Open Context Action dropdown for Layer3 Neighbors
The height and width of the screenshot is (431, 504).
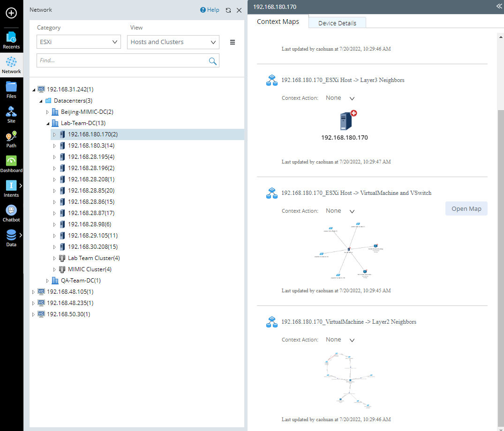[340, 98]
